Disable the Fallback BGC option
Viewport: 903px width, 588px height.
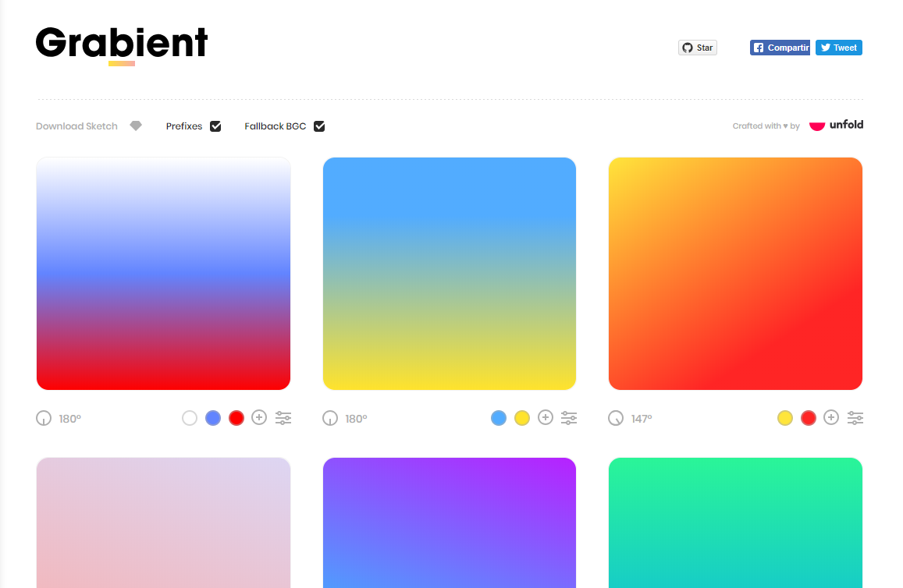pos(319,126)
